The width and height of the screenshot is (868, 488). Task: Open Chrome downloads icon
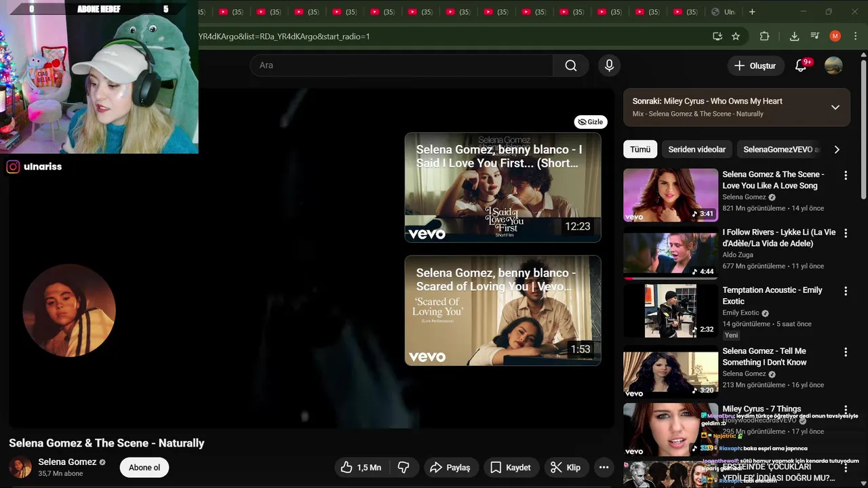pos(794,36)
